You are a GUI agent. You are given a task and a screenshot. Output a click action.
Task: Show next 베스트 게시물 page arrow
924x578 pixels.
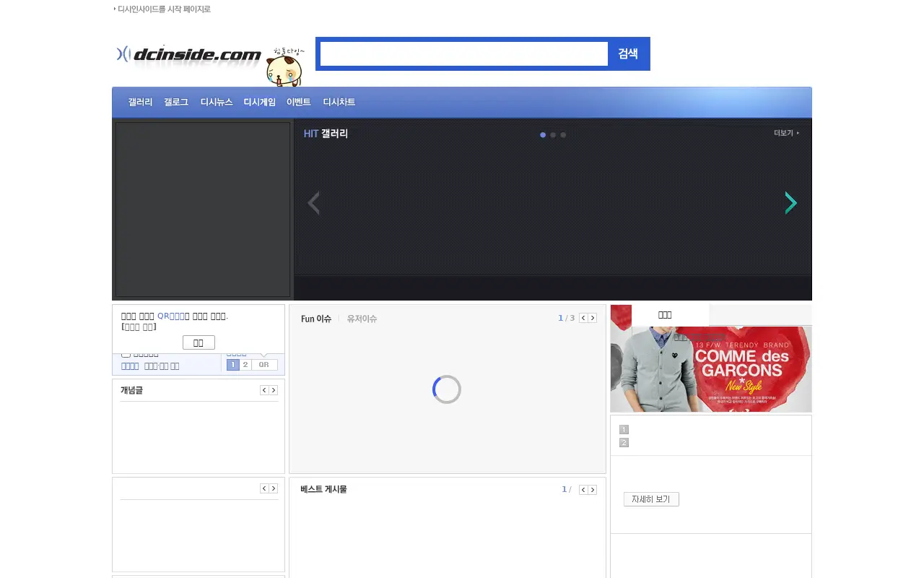tap(593, 490)
